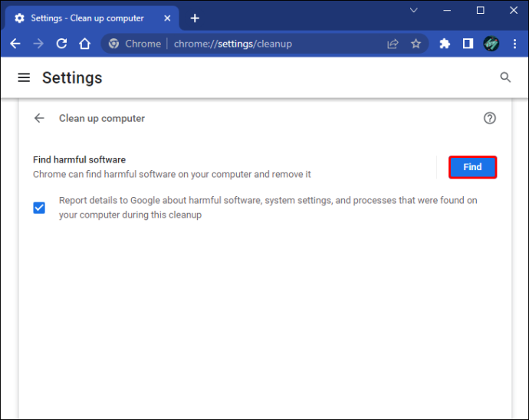Click the Chrome site info icon
529x420 pixels.
pyautogui.click(x=113, y=44)
